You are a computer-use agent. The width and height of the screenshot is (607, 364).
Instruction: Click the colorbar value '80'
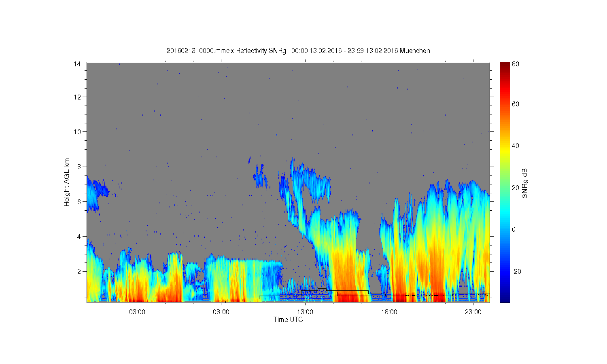(x=516, y=64)
